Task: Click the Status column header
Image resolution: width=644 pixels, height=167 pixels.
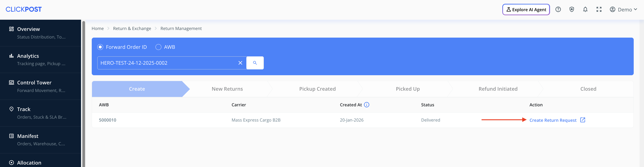Action: pyautogui.click(x=427, y=105)
